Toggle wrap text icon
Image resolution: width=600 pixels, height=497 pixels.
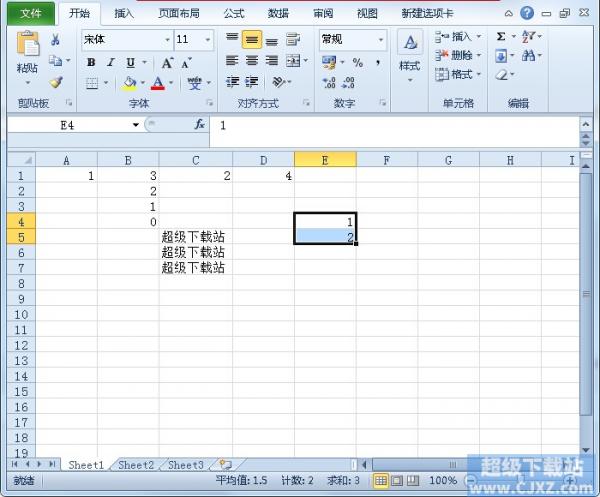click(293, 39)
